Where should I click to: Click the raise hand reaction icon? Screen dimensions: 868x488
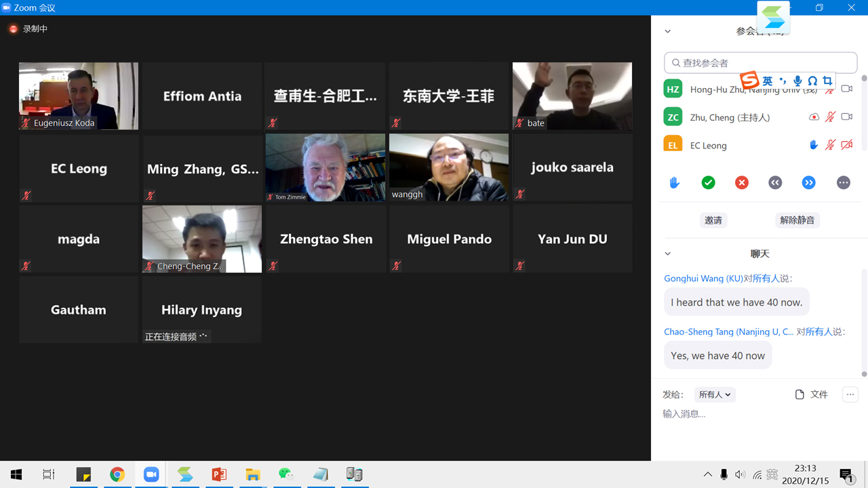pyautogui.click(x=674, y=183)
